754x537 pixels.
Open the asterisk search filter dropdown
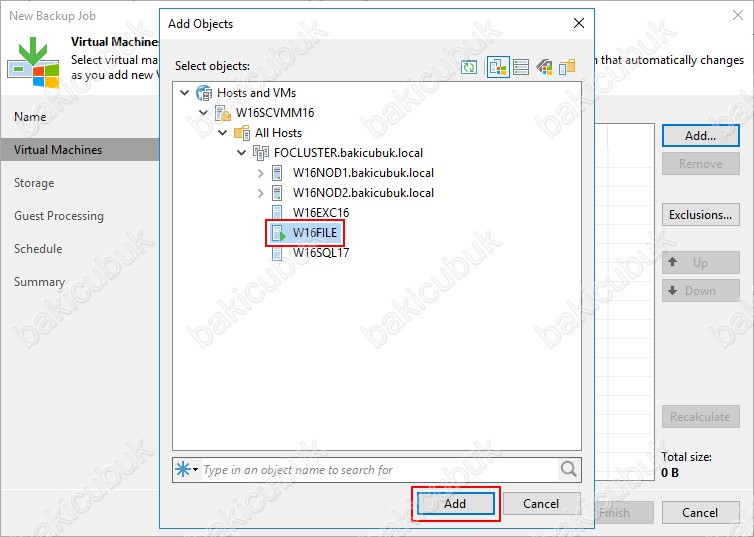point(187,469)
